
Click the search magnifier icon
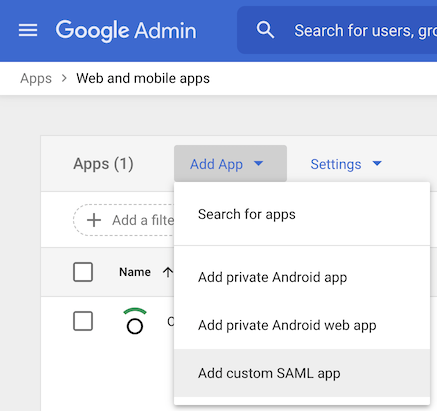[265, 30]
